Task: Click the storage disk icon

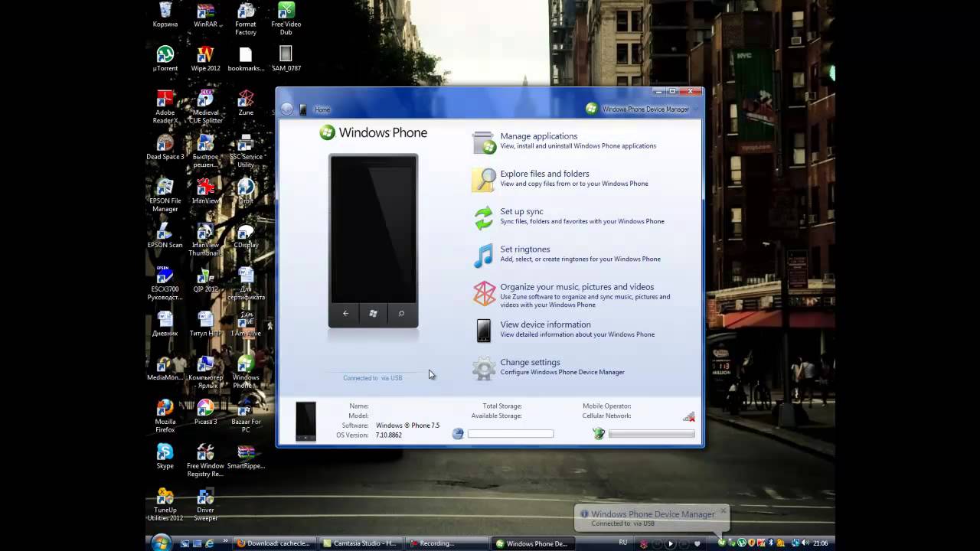Action: [458, 433]
